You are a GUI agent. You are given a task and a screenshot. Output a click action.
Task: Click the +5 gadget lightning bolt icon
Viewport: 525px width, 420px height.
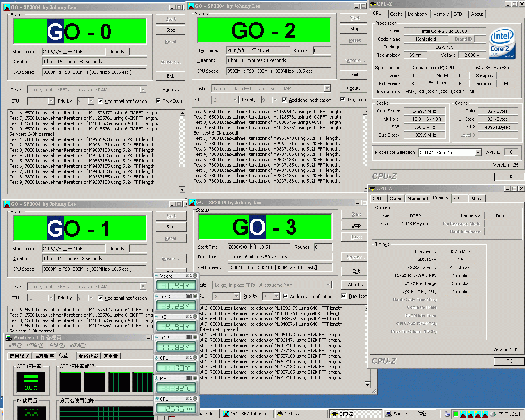157,317
